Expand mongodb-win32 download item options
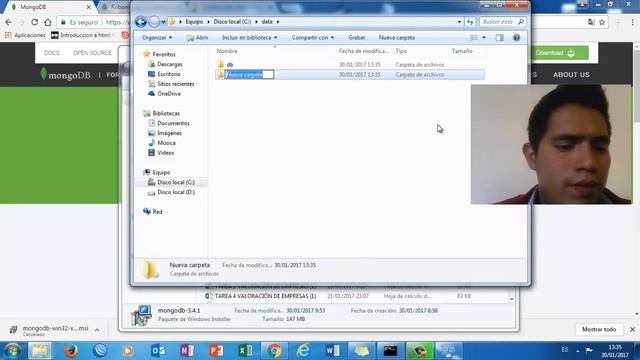 (97, 330)
